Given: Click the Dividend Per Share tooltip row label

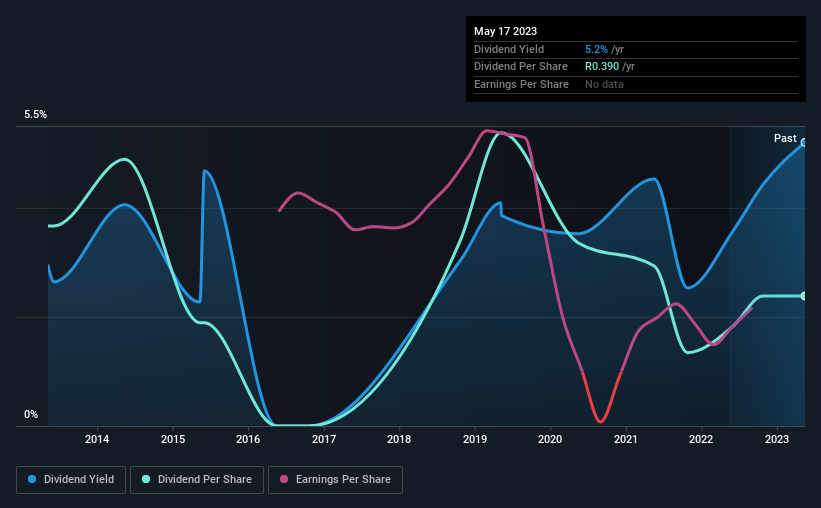Looking at the screenshot, I should [520, 67].
